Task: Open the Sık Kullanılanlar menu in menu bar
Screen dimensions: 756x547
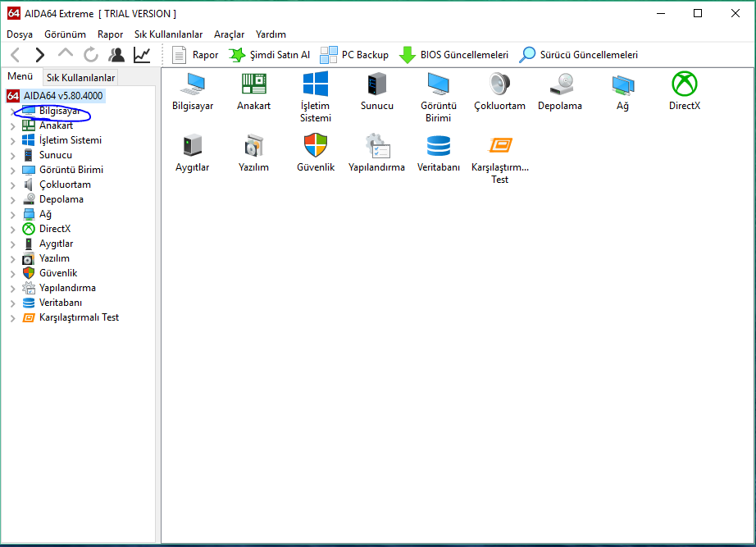Action: [x=169, y=34]
